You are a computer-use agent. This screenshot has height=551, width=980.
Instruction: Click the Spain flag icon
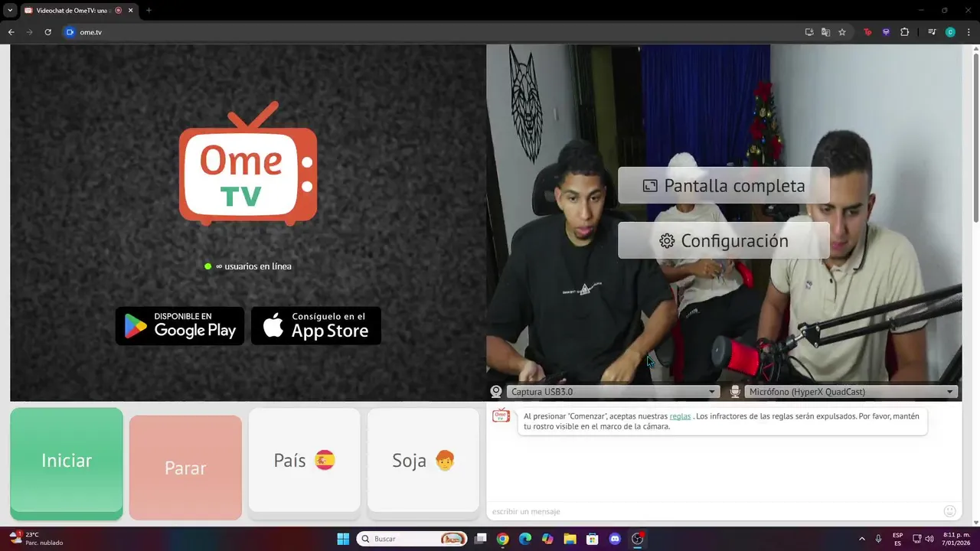(325, 460)
